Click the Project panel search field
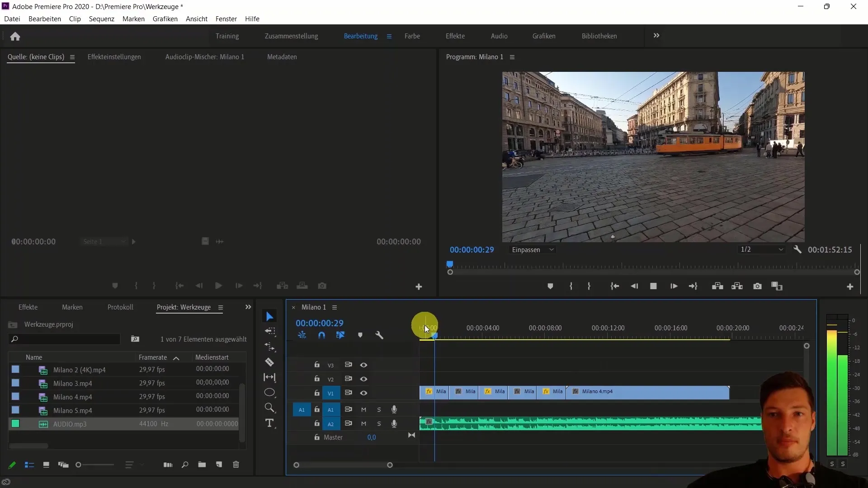The image size is (868, 488). pos(65,339)
